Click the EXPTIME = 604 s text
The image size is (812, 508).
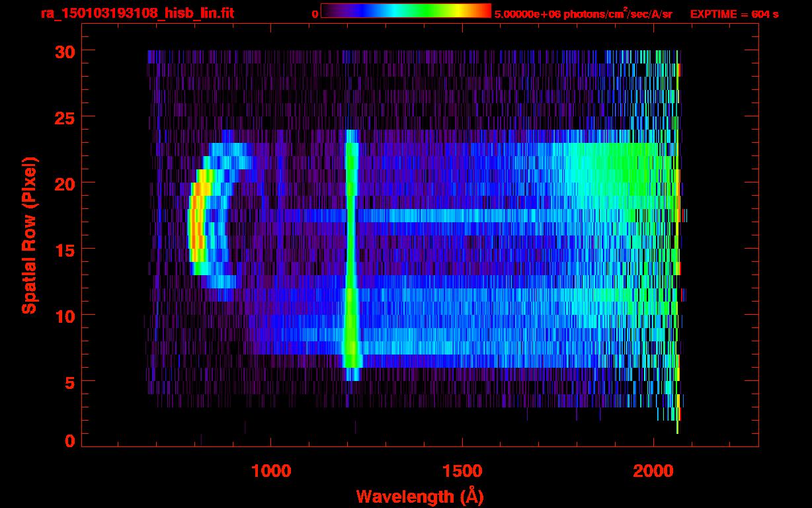click(734, 14)
